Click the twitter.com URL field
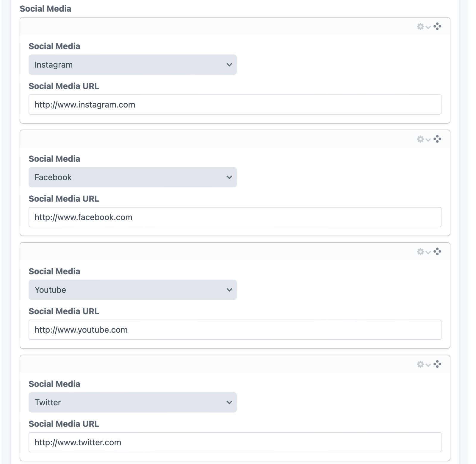The height and width of the screenshot is (464, 476). (235, 442)
